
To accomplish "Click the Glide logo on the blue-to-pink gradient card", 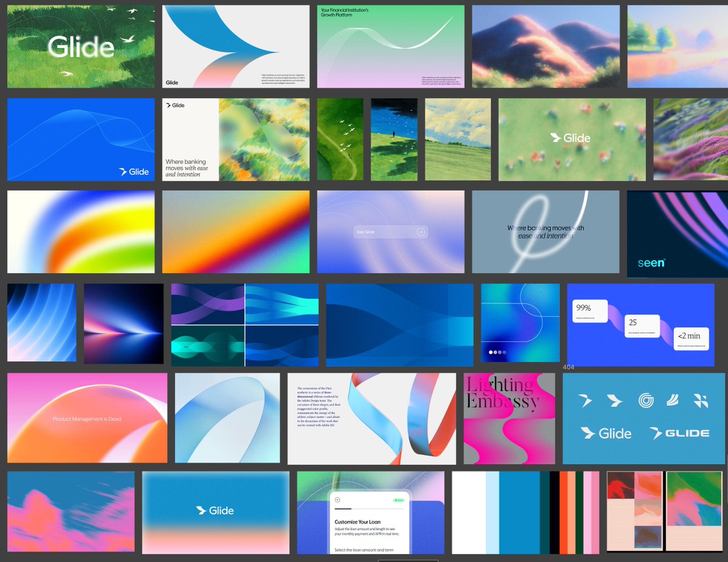I will 215,510.
